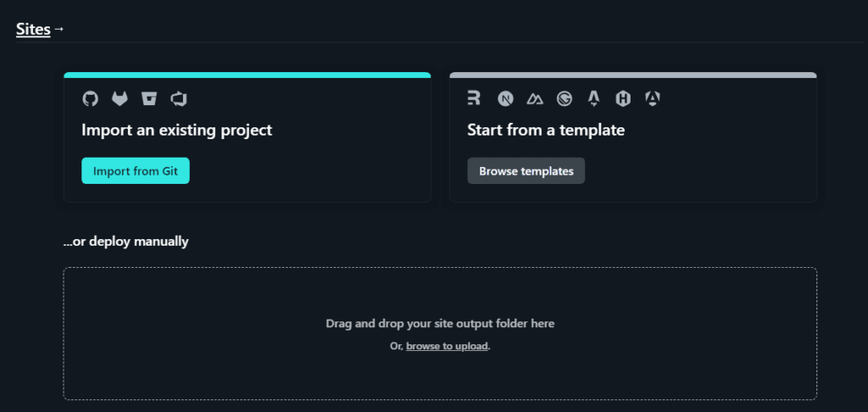Follow the 'browse to upload' link
868x412 pixels.
[447, 346]
